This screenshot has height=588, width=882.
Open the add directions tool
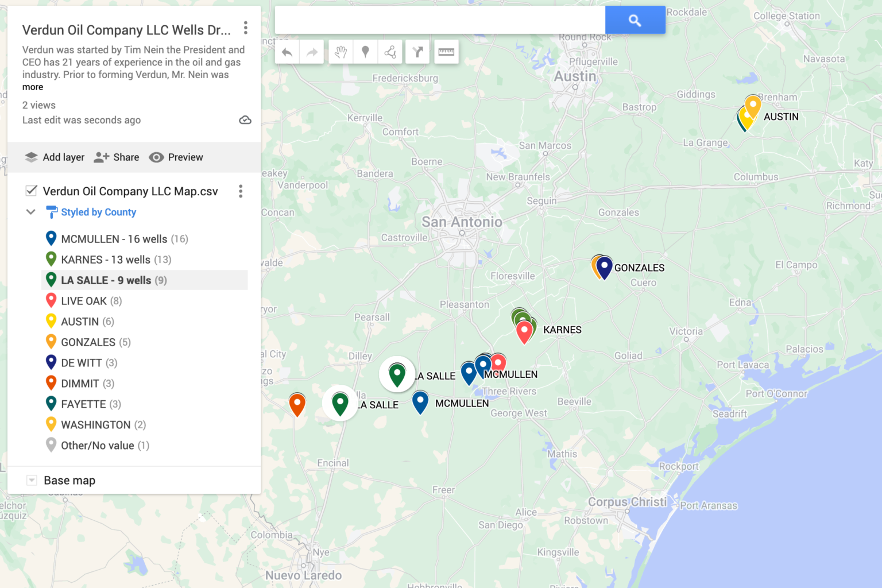[x=417, y=52]
